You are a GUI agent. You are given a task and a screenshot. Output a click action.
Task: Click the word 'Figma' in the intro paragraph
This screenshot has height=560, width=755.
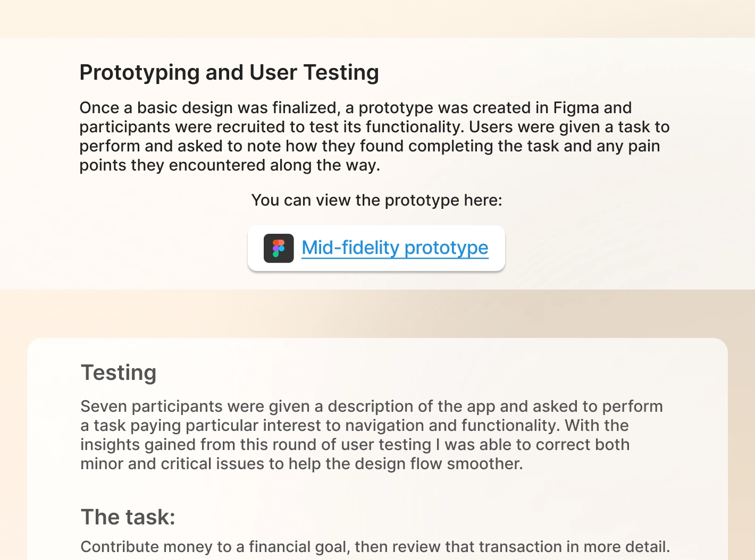coord(576,108)
